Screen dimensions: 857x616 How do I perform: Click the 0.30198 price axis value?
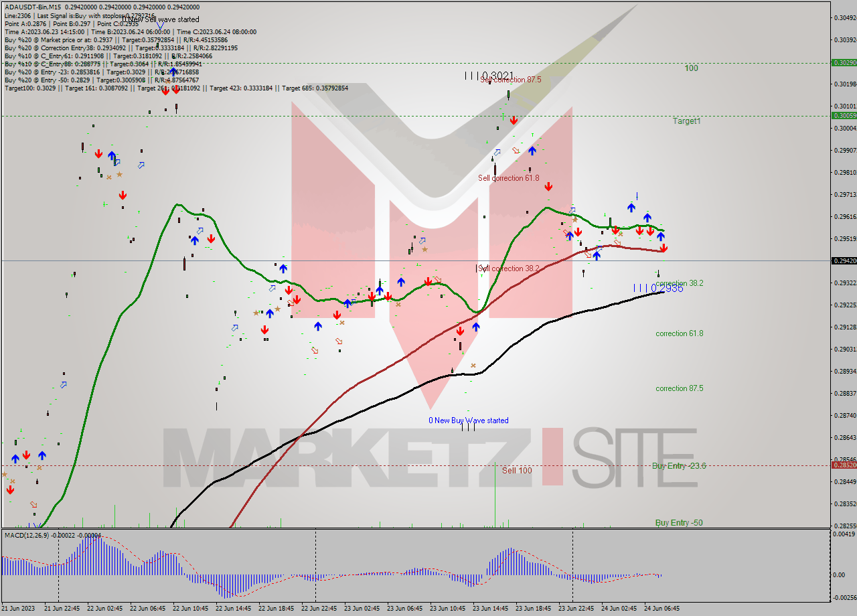[x=845, y=84]
